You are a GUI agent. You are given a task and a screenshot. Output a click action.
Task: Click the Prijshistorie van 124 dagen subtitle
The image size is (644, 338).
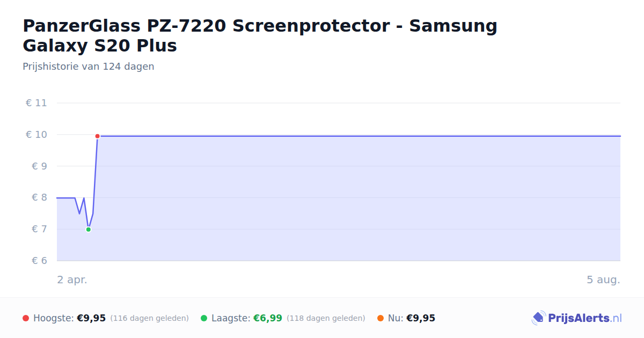(x=89, y=67)
